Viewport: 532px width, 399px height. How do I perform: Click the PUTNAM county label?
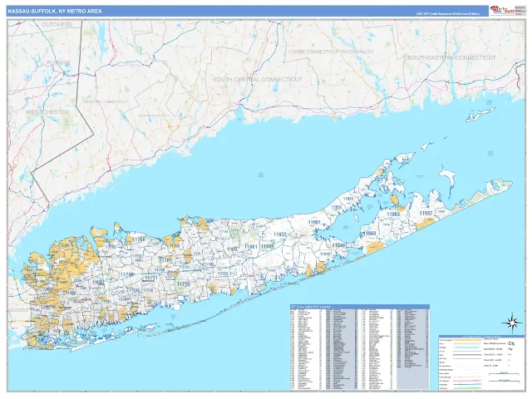tap(58, 63)
